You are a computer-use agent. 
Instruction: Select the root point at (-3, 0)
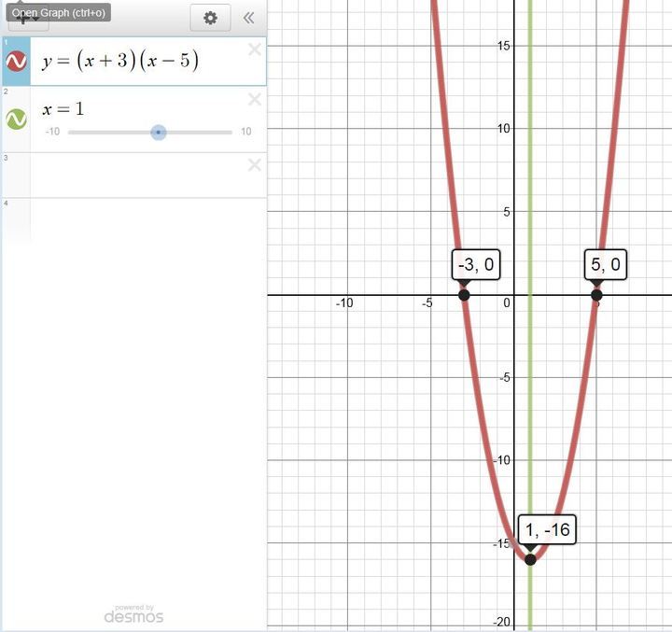click(464, 295)
